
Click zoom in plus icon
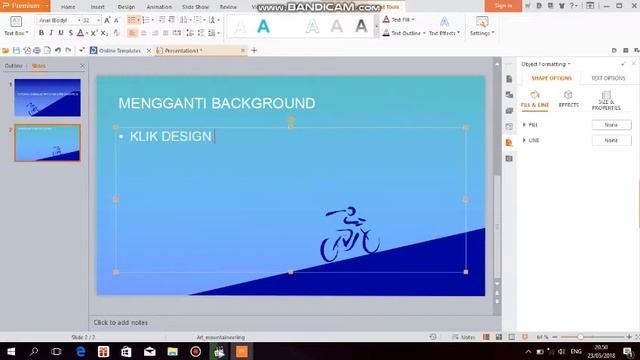tap(629, 337)
